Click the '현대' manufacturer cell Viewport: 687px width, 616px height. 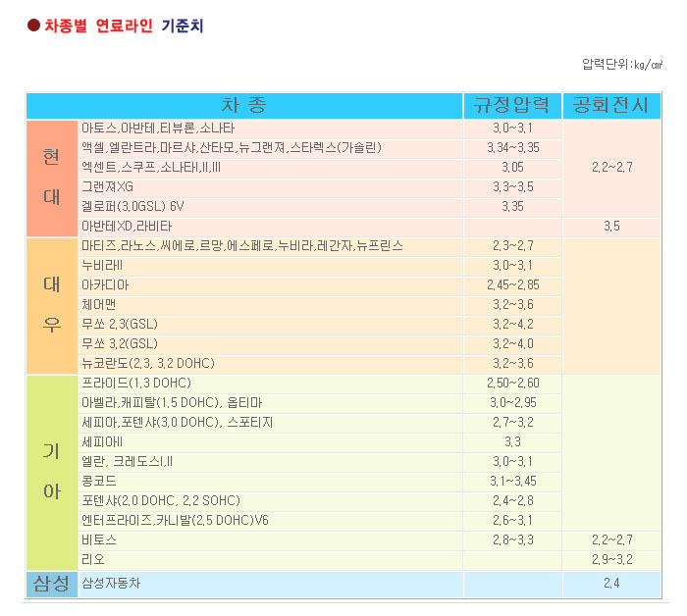tap(52, 179)
